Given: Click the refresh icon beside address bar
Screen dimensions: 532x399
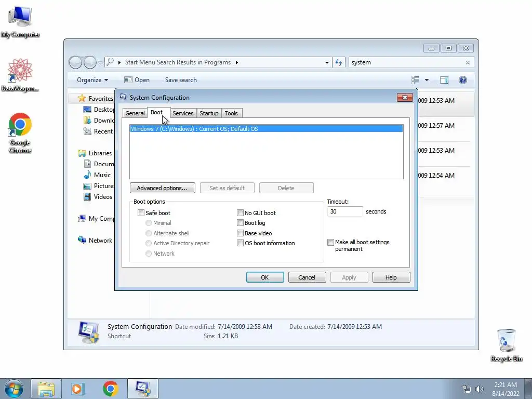Looking at the screenshot, I should point(339,62).
